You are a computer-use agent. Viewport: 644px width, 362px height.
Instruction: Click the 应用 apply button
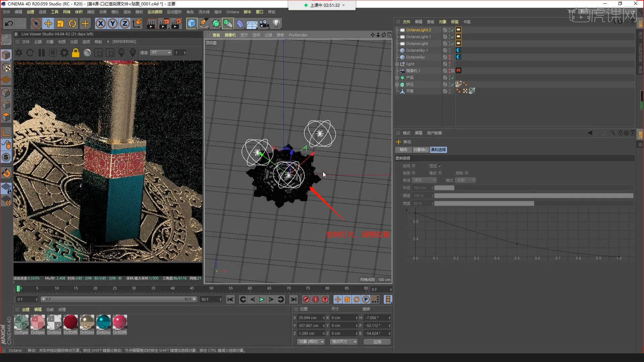(x=377, y=342)
